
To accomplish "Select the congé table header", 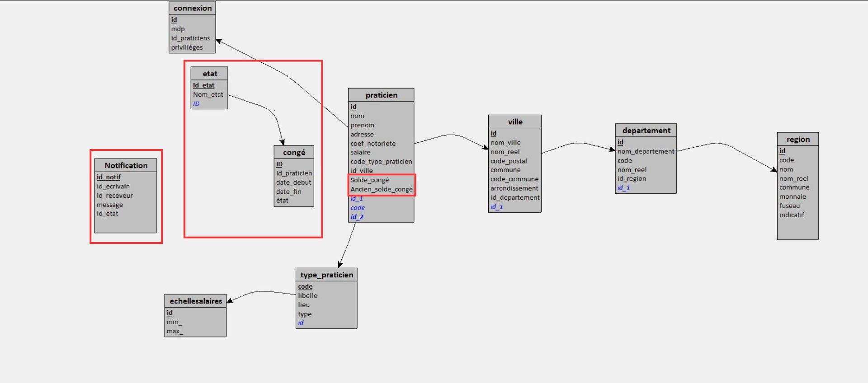I will click(x=294, y=153).
